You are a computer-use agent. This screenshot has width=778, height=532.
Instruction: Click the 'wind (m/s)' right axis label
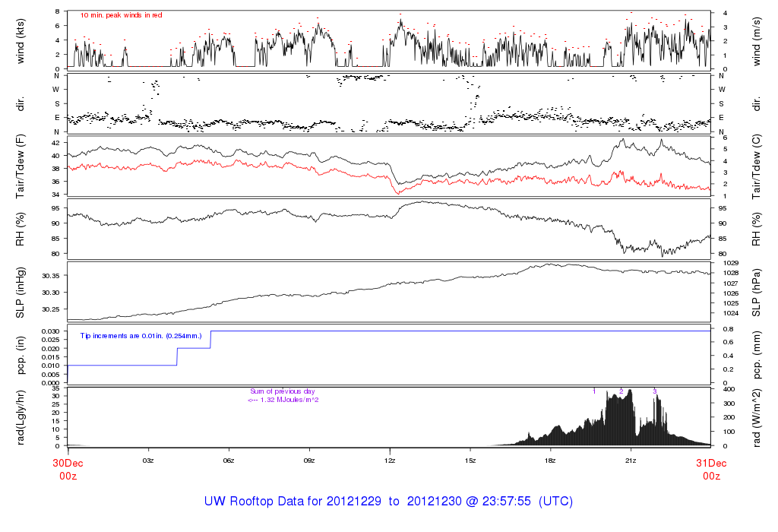[x=756, y=41]
